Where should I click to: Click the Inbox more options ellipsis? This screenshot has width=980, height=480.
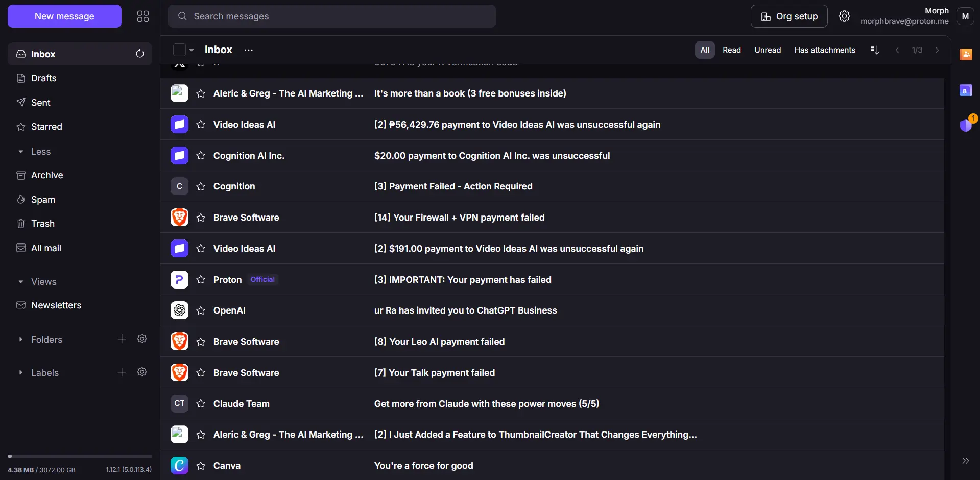(249, 50)
